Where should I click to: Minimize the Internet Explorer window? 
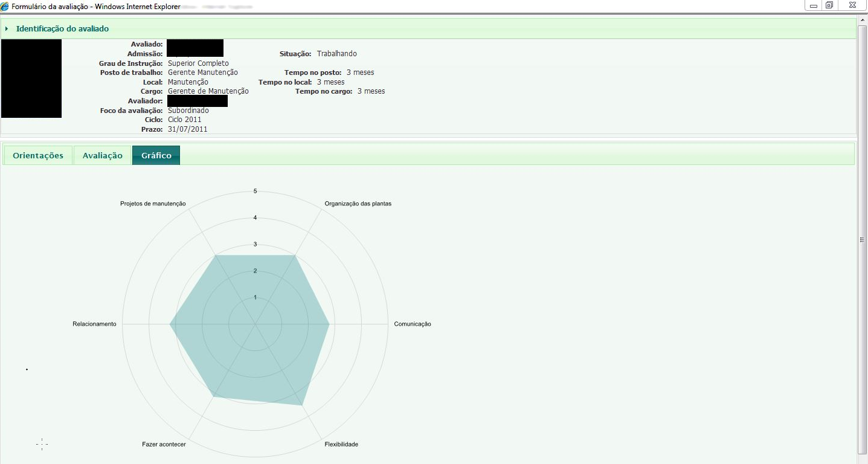point(814,5)
